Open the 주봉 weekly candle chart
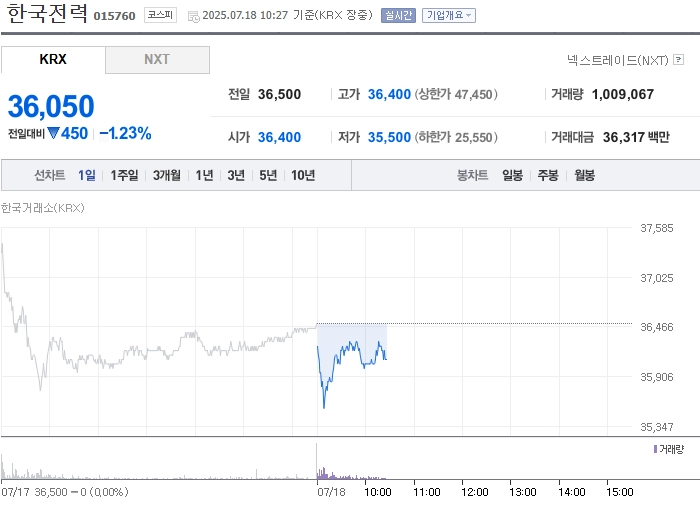 coord(548,175)
